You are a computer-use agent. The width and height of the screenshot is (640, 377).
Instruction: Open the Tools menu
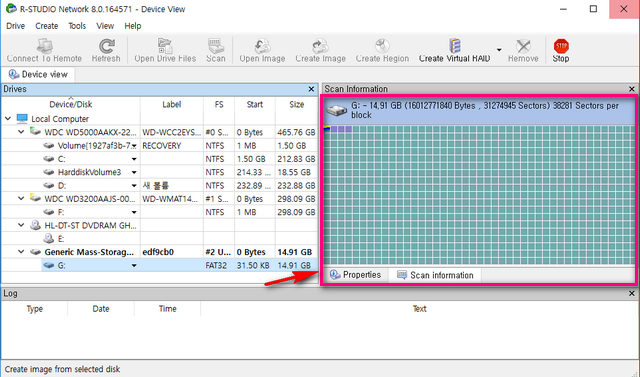tap(77, 26)
